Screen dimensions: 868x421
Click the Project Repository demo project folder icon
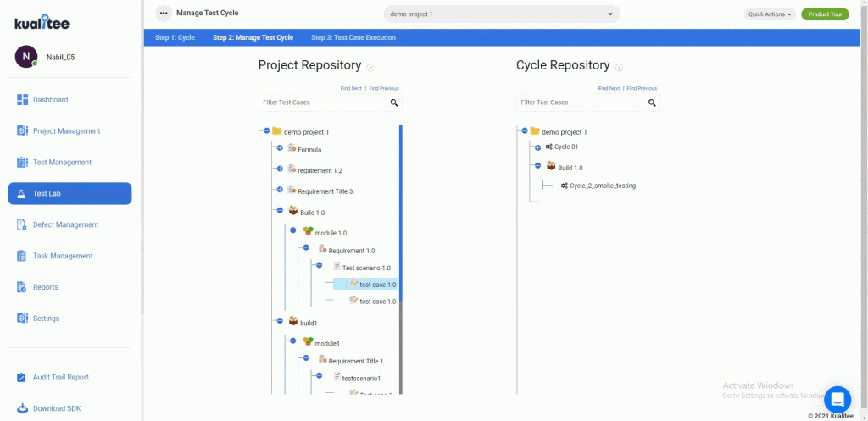[x=277, y=131]
